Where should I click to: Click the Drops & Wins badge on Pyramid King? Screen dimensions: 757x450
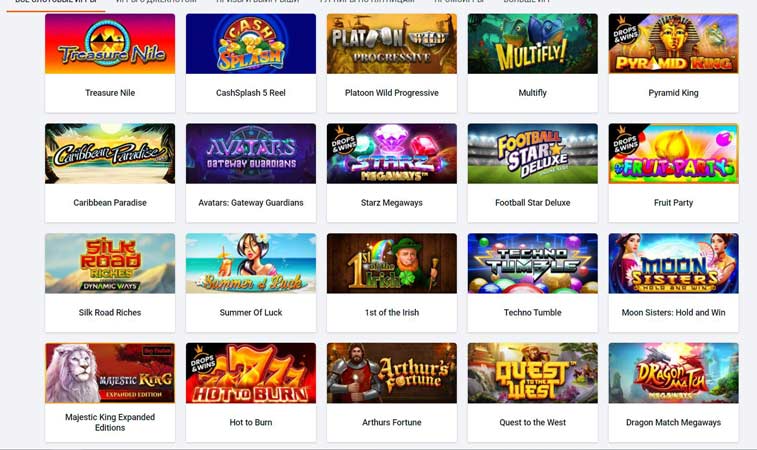point(625,30)
